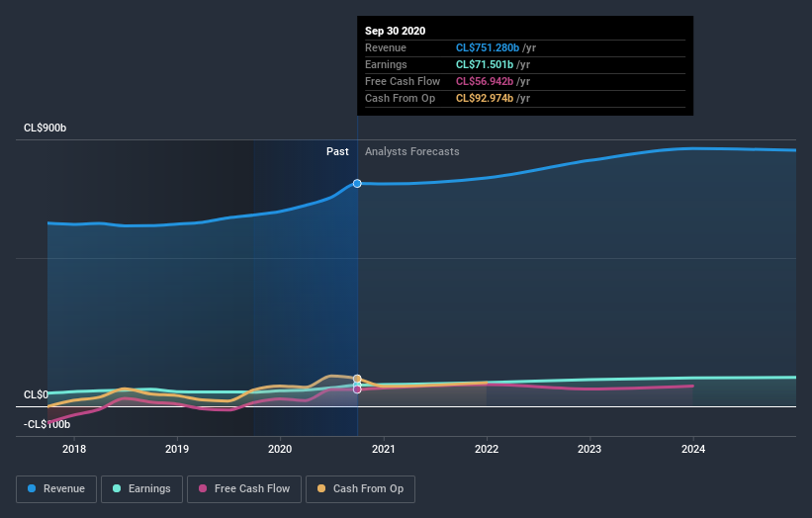This screenshot has width=812, height=518.
Task: Click the 2018 x-axis label
Action: point(74,449)
